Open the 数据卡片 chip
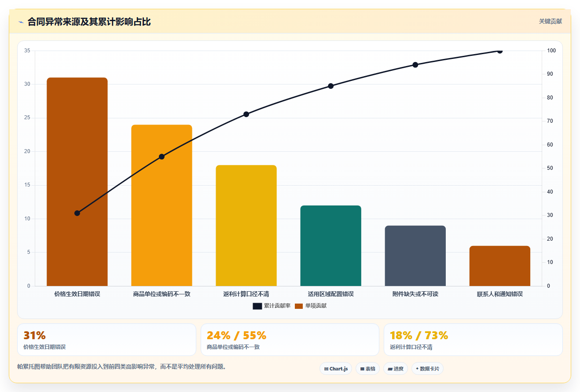 click(x=427, y=369)
